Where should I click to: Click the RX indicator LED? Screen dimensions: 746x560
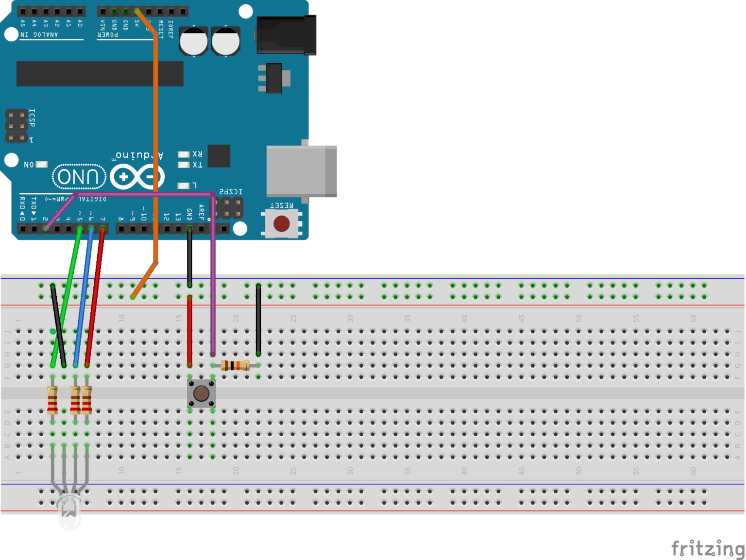tap(184, 154)
